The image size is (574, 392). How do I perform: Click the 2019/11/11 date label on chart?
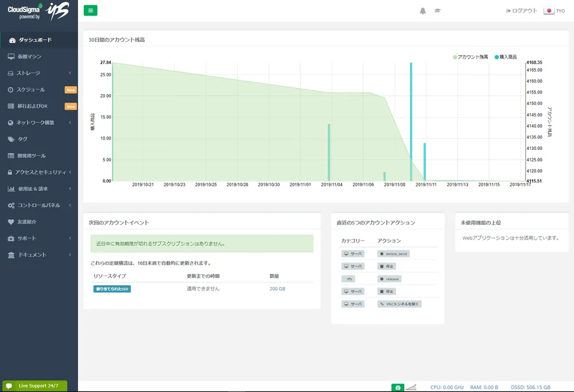tap(426, 185)
